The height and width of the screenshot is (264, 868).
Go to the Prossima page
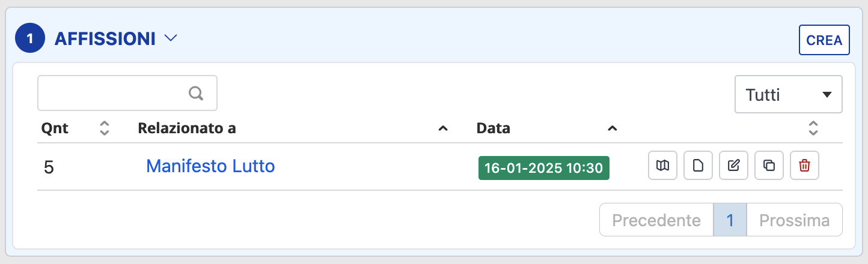794,220
